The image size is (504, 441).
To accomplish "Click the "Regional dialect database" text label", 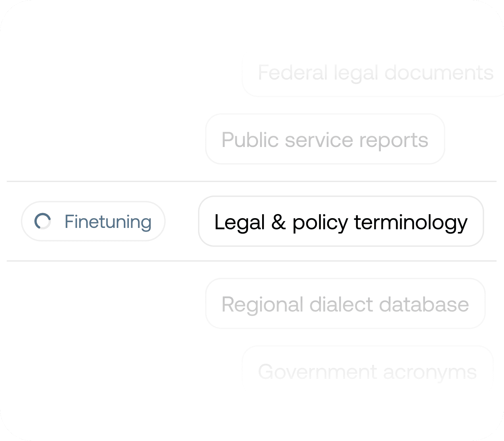I will [x=345, y=304].
